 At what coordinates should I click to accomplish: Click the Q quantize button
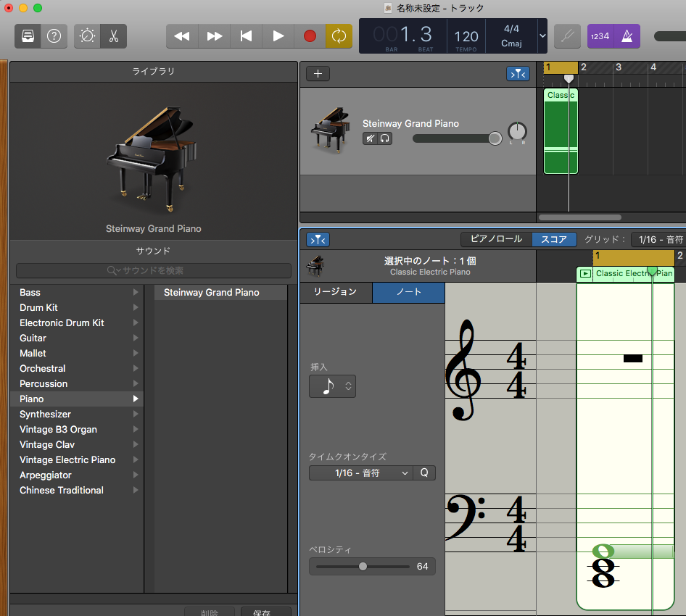click(x=424, y=473)
